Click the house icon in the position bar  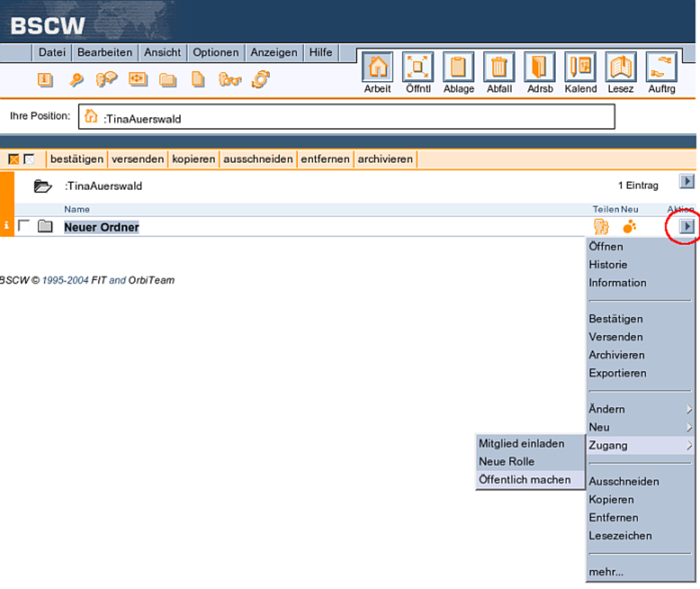(91, 116)
